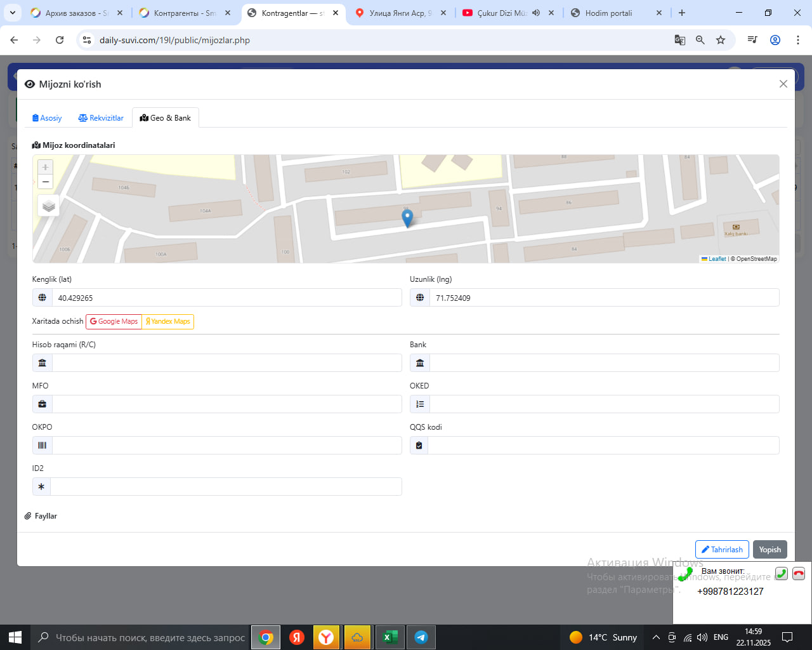The width and height of the screenshot is (812, 650).
Task: Click the Hisob raqami input field
Action: coord(226,363)
